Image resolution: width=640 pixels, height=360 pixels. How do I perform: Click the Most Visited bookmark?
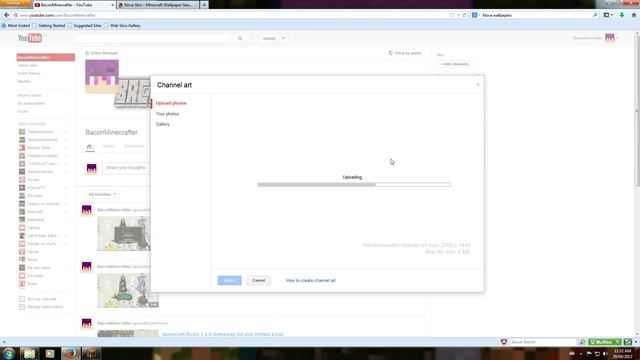pyautogui.click(x=16, y=25)
